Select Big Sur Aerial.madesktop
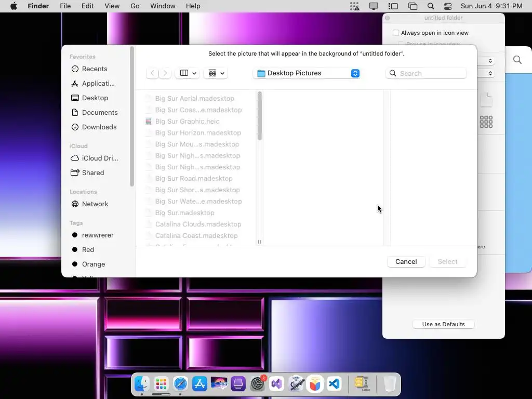Viewport: 532px width, 399px height. [x=195, y=98]
